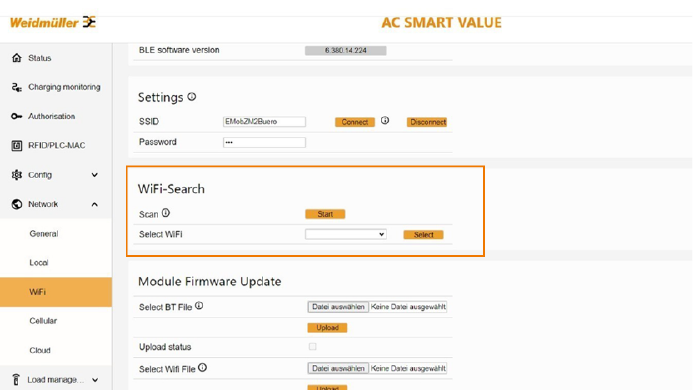Click the Authorisation key icon

17,116
